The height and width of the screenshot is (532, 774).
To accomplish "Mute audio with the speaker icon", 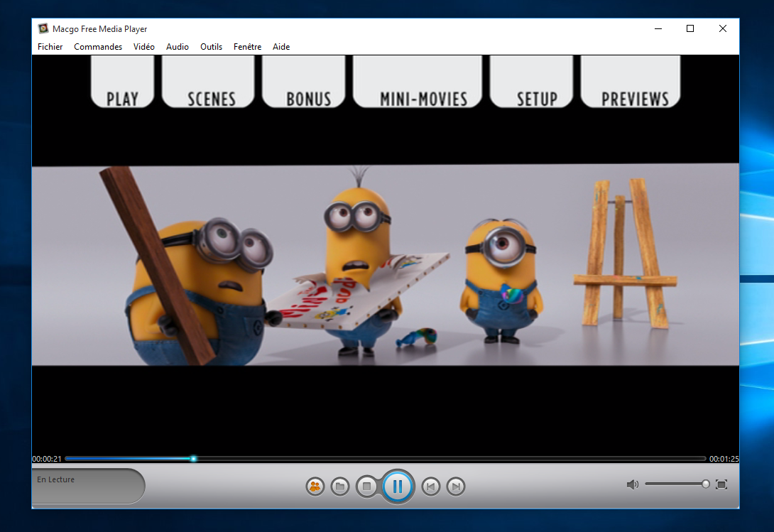I will (x=632, y=484).
